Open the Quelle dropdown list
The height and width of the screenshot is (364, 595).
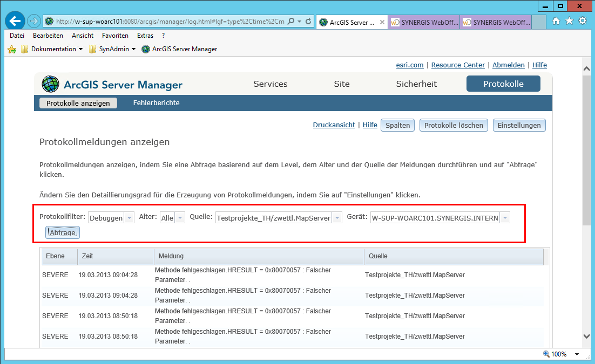pos(337,218)
